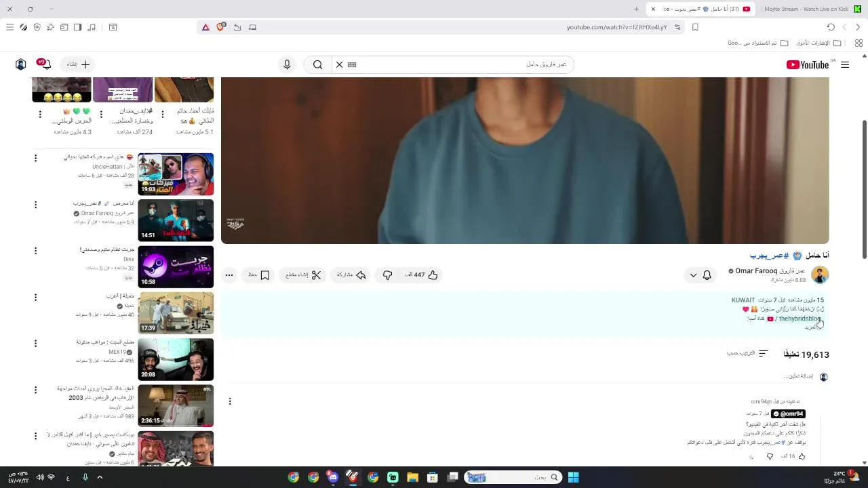
Task: Open the account avatar menu
Action: point(20,64)
